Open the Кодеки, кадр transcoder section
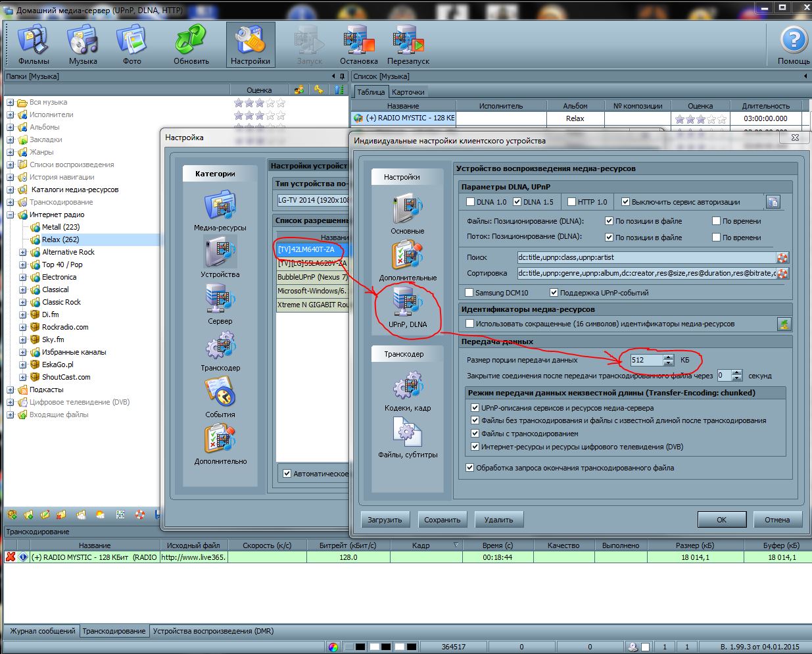 407,391
